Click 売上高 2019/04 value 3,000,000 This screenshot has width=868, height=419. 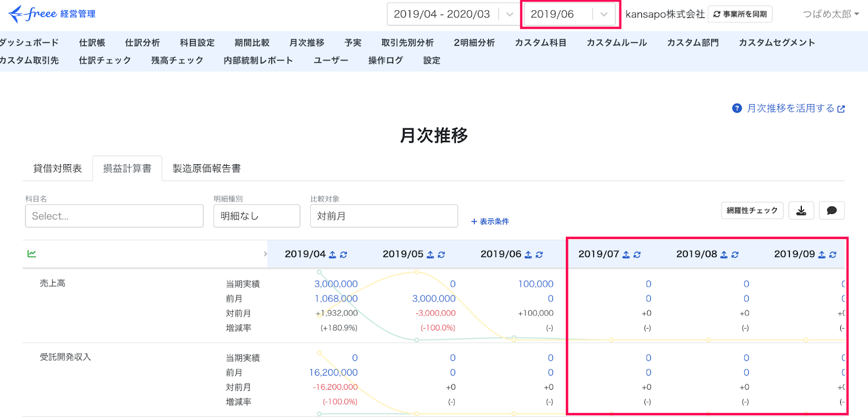click(x=336, y=284)
